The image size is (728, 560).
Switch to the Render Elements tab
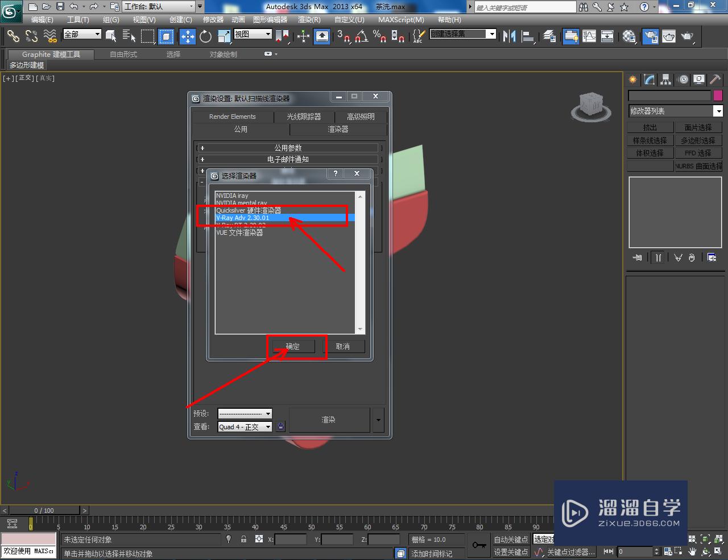[233, 117]
